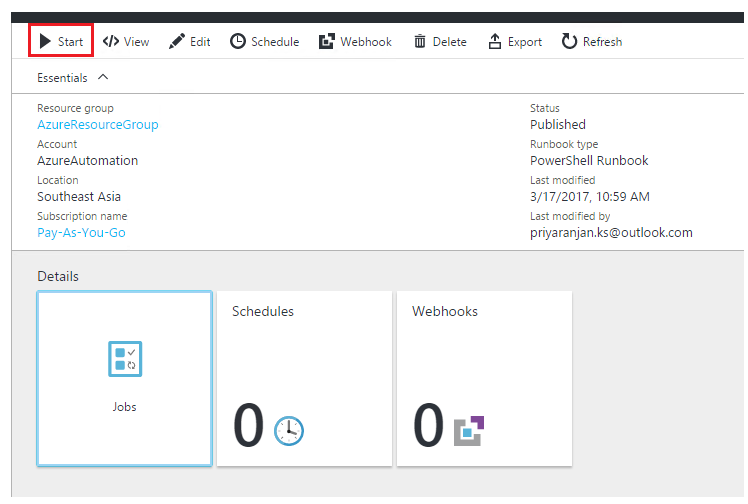
Task: Open the Schedules tile
Action: (x=304, y=379)
